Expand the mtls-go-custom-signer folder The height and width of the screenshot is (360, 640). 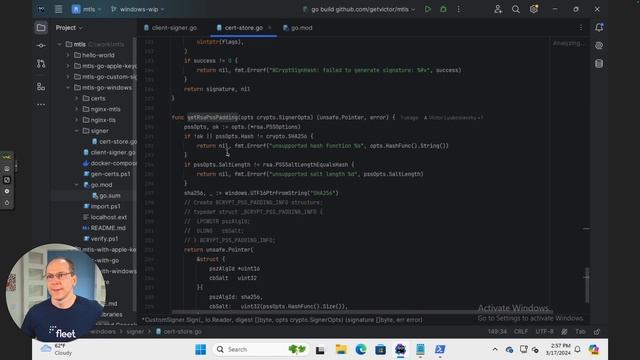pyautogui.click(x=68, y=76)
